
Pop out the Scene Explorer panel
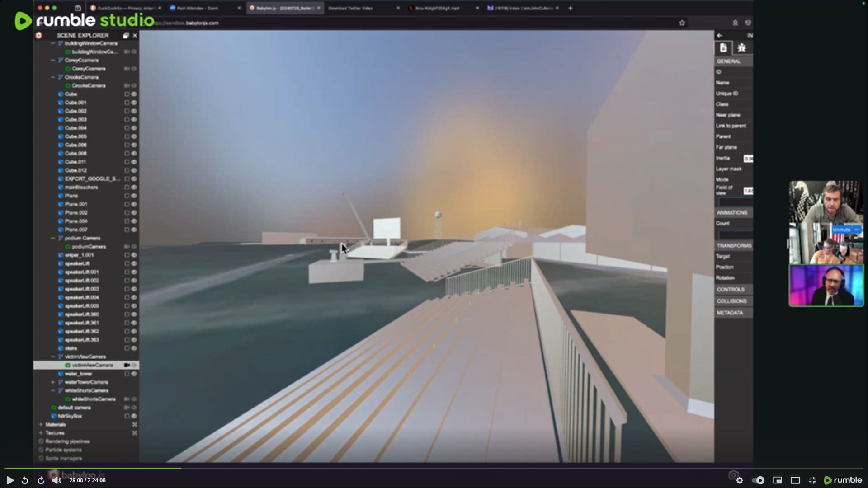point(126,35)
